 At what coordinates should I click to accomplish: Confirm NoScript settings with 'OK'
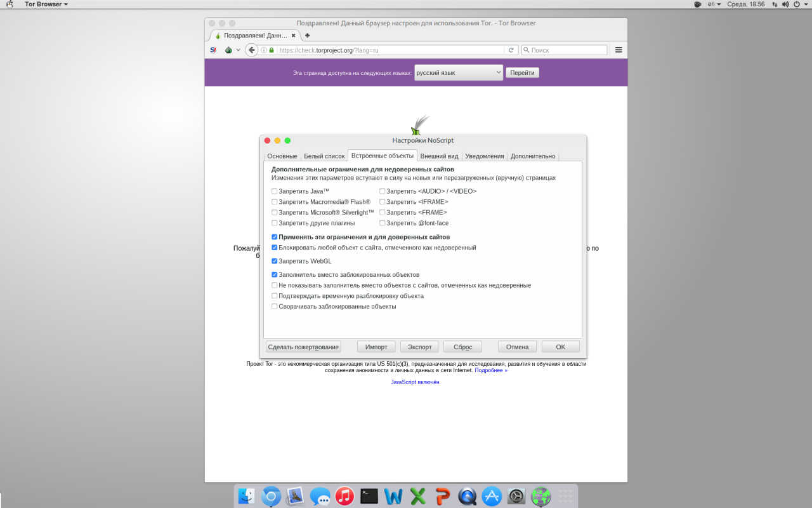coord(561,347)
